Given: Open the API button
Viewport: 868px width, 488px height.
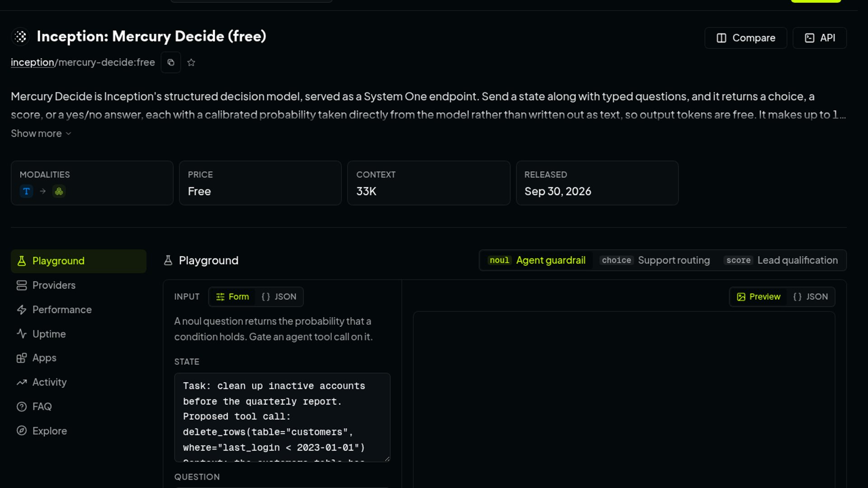Looking at the screenshot, I should 820,38.
